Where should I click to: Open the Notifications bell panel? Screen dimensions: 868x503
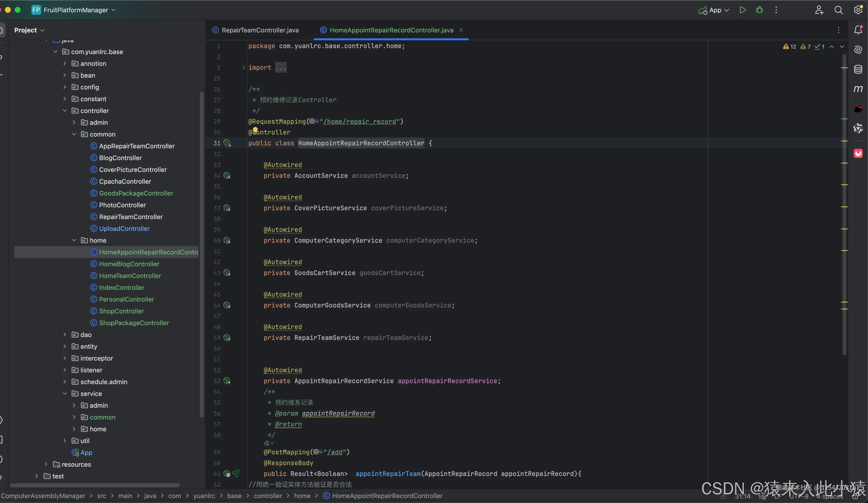point(858,30)
